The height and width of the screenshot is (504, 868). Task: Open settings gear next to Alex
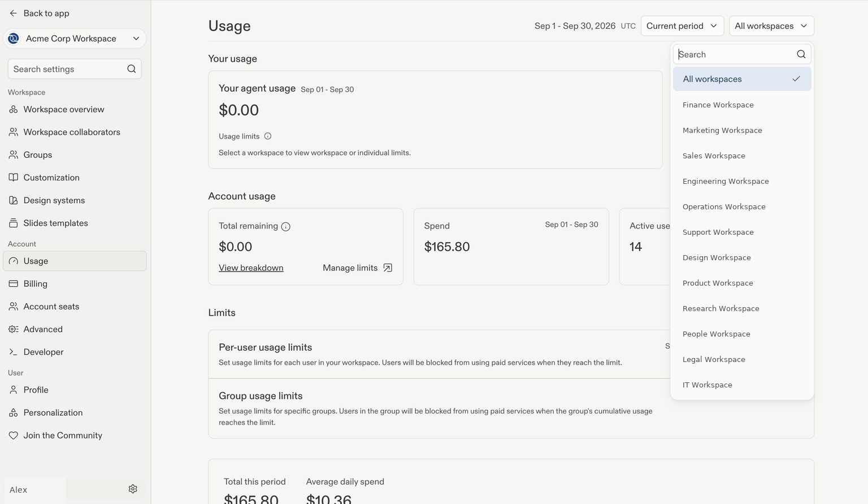coord(133,489)
